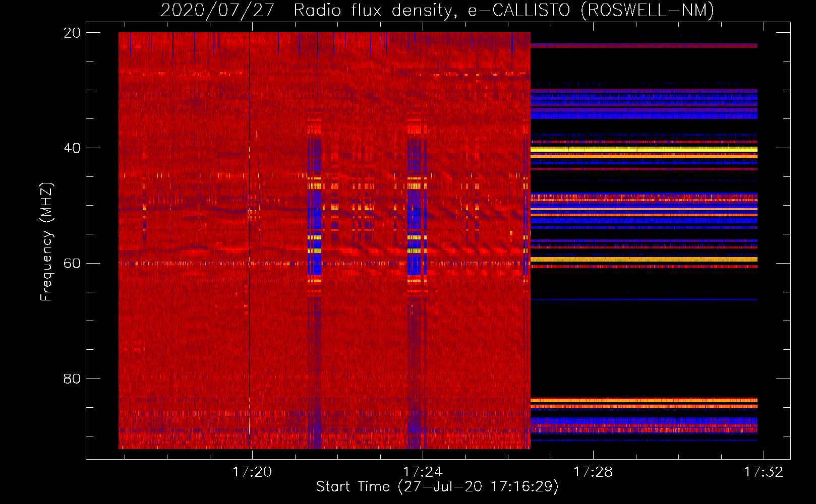Click the plot title mentioning e-CALLISTO (ROSWELL-NM)
The width and height of the screenshot is (816, 504).
tap(437, 10)
